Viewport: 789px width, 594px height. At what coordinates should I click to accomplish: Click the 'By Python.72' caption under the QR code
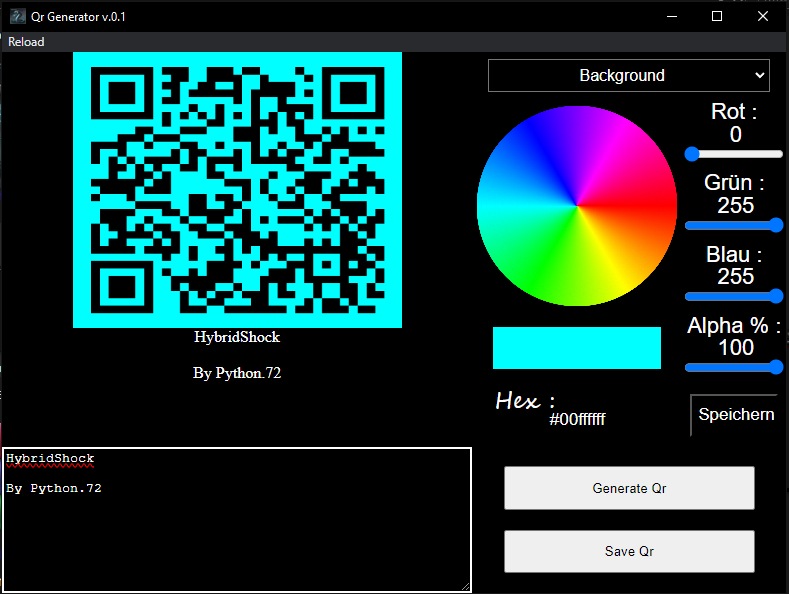click(x=237, y=373)
